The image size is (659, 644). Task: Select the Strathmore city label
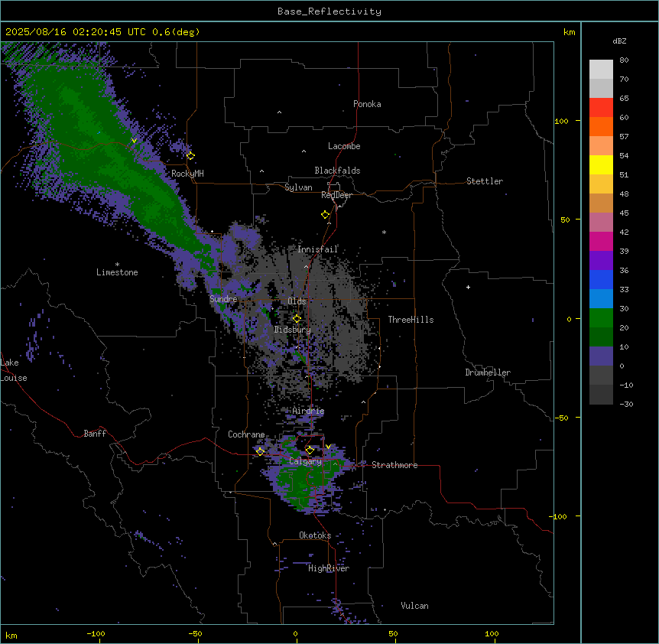point(394,465)
